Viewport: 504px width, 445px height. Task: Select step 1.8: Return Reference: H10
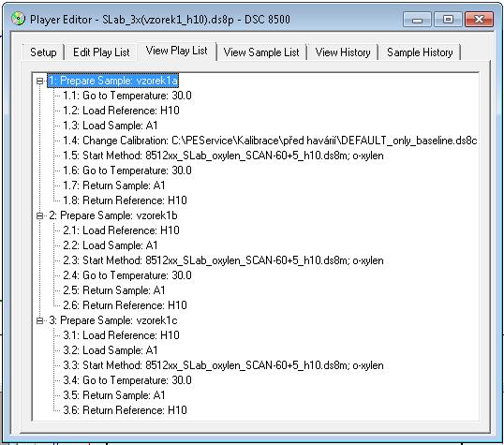(x=125, y=200)
